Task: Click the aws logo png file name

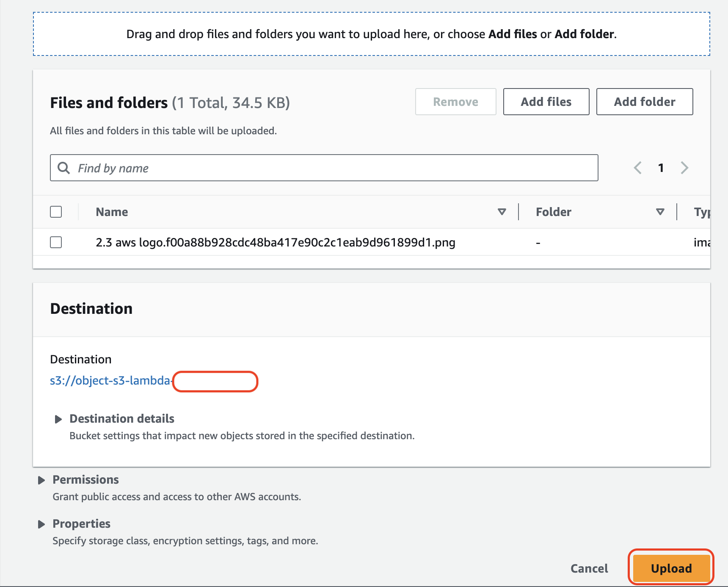Action: point(276,243)
